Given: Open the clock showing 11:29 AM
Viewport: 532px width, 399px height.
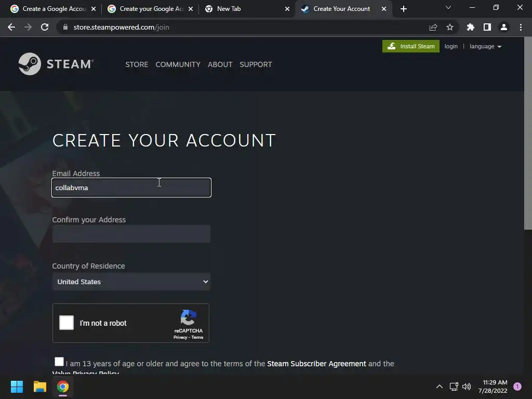Looking at the screenshot, I should coord(493,387).
